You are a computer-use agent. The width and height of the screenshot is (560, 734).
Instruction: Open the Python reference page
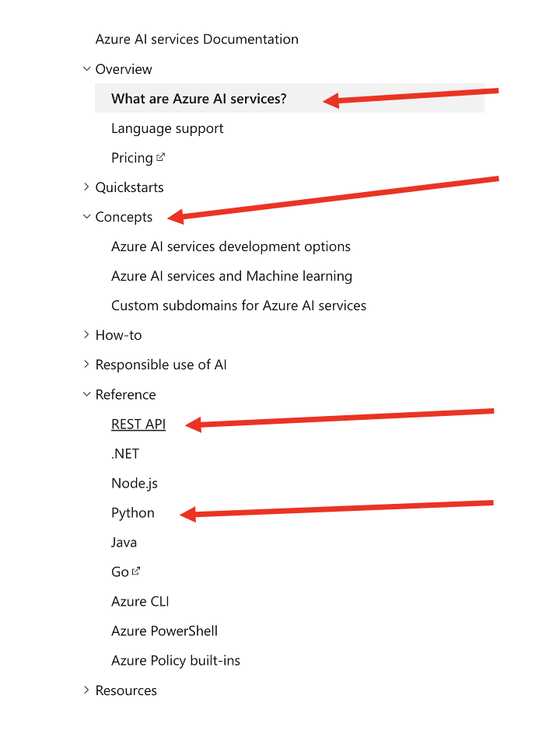pos(133,513)
